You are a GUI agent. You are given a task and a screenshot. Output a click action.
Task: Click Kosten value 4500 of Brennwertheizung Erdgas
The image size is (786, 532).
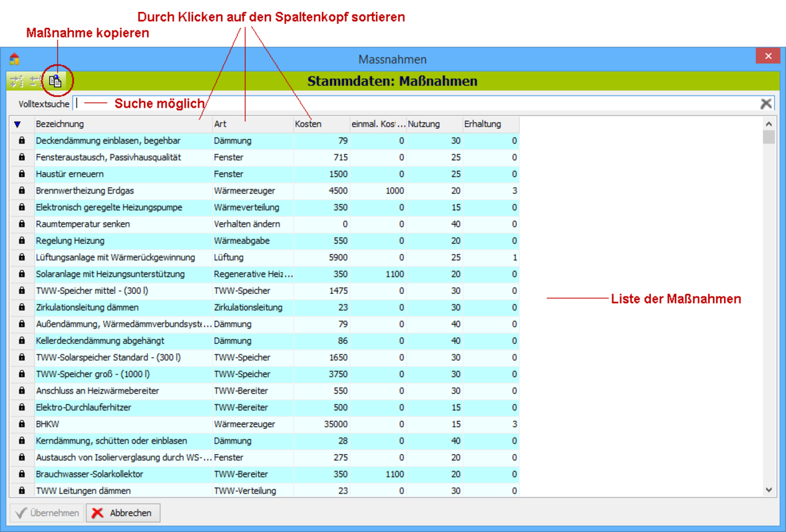[x=338, y=190]
